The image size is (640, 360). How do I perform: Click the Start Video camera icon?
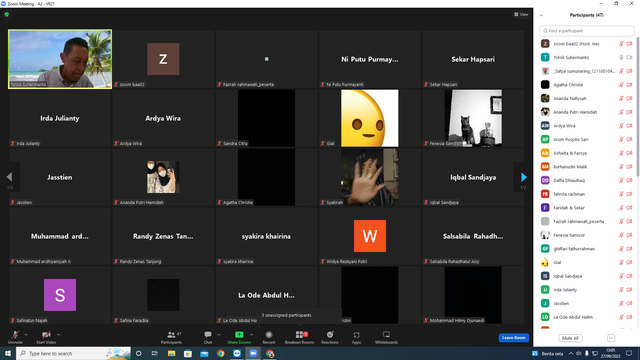[x=46, y=335]
